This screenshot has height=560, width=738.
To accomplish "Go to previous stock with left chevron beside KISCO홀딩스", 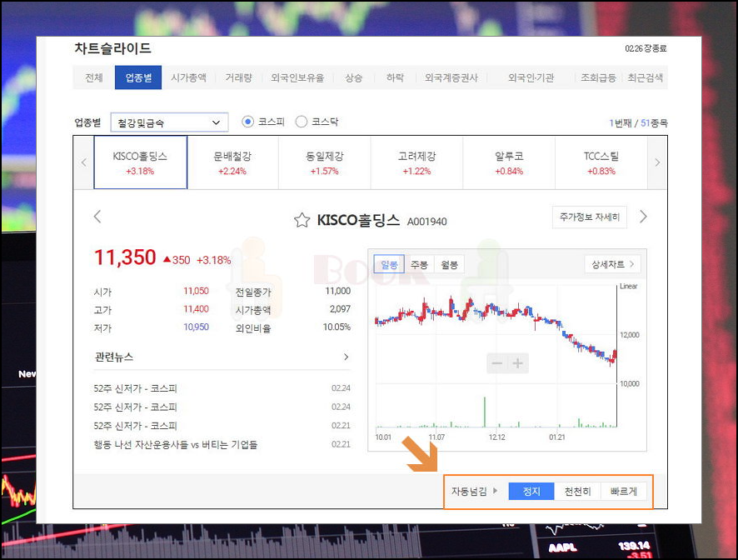I will point(97,217).
